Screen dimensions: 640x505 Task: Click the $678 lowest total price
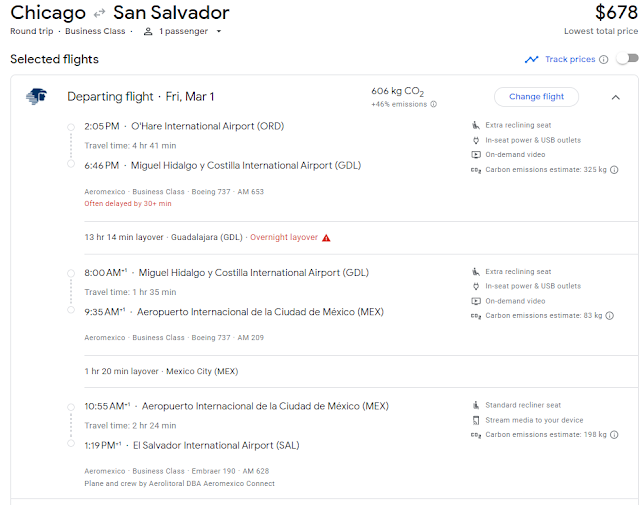tap(616, 12)
